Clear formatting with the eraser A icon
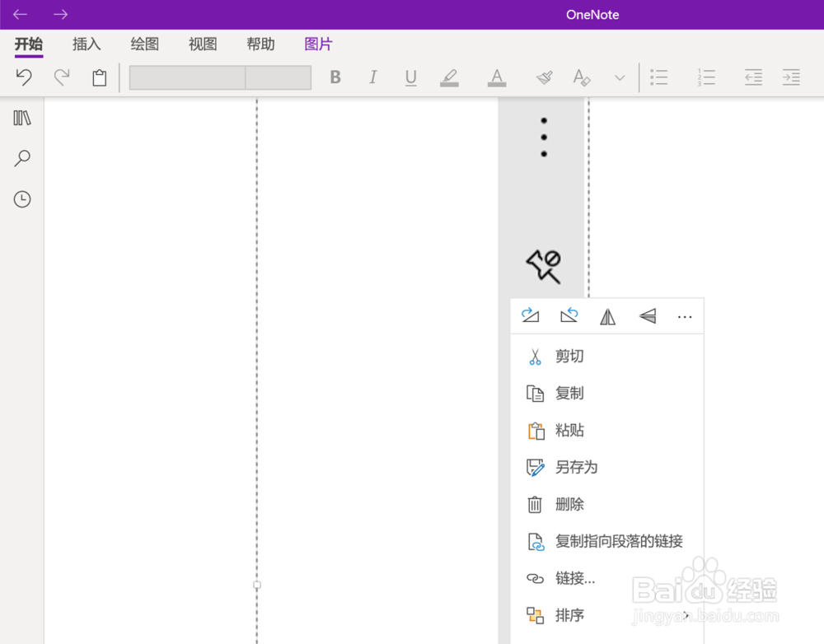 (582, 77)
